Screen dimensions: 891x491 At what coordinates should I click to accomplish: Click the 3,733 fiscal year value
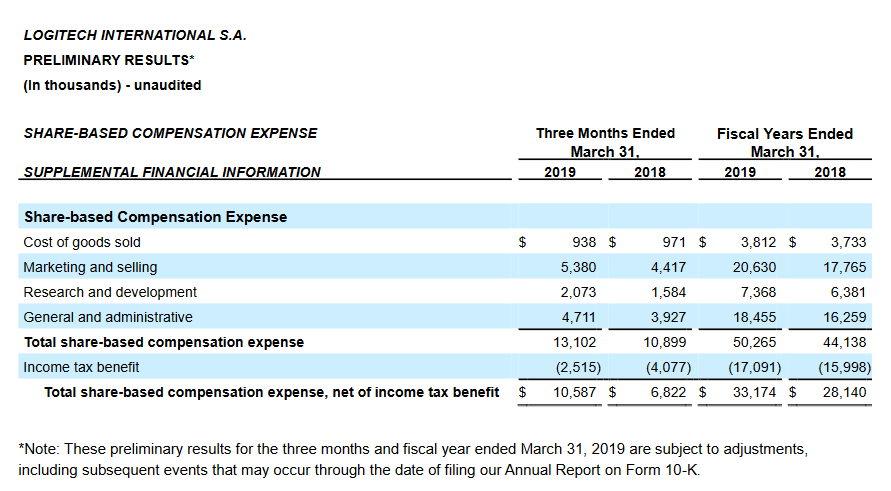click(x=848, y=242)
